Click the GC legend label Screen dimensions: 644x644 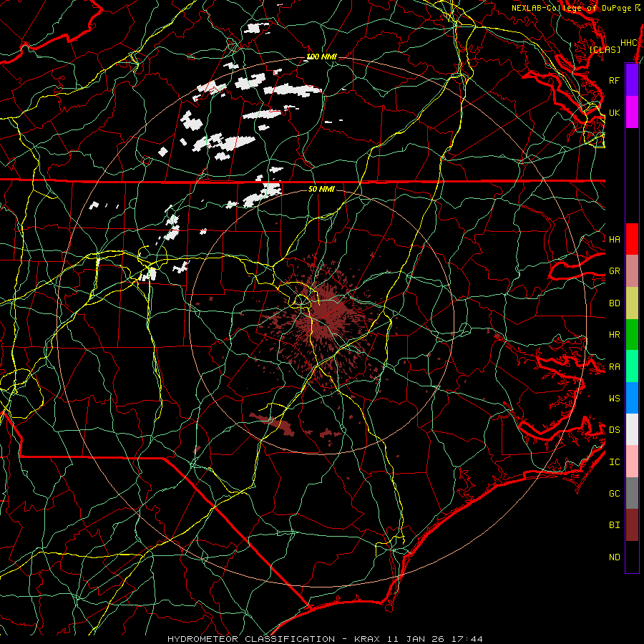(614, 494)
